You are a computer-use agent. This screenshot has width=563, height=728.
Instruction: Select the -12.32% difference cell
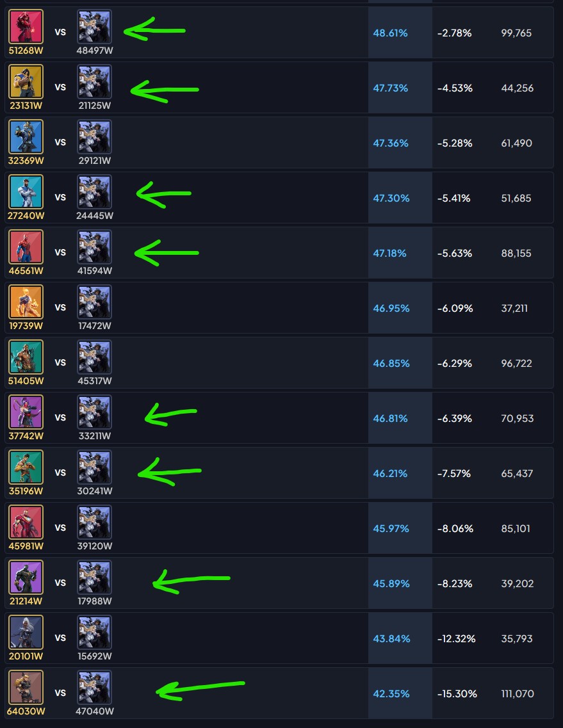(456, 639)
